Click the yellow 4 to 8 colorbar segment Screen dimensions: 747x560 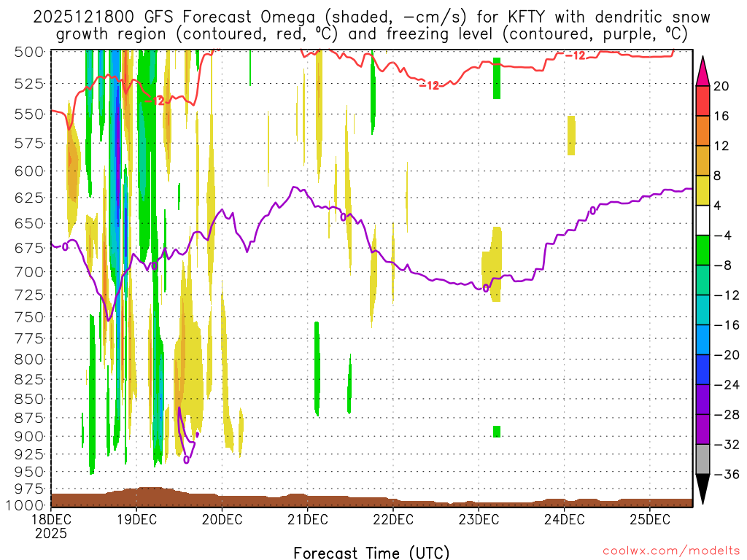coord(703,190)
